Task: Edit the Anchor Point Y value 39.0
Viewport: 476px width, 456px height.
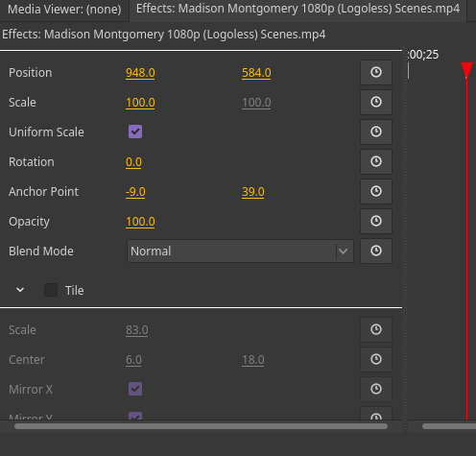Action: (253, 192)
